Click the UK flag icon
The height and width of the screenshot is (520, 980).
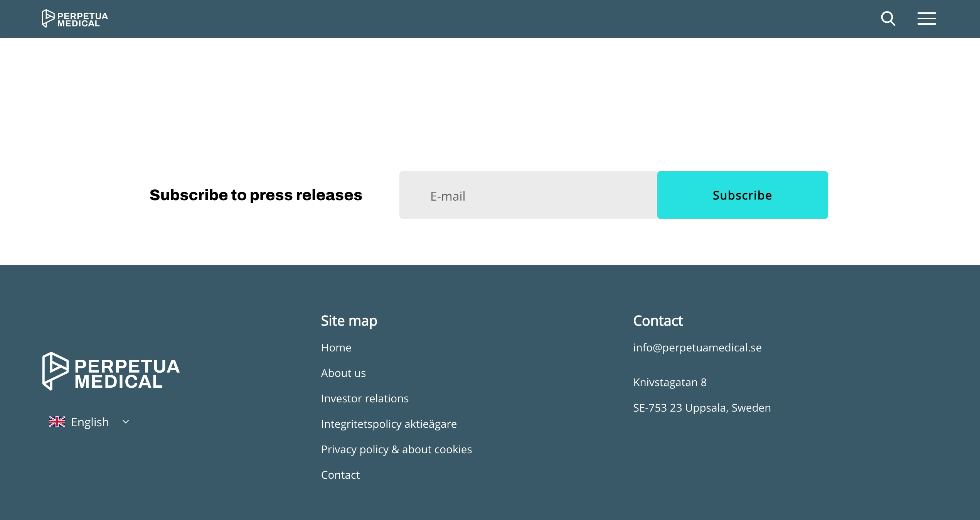(x=57, y=422)
